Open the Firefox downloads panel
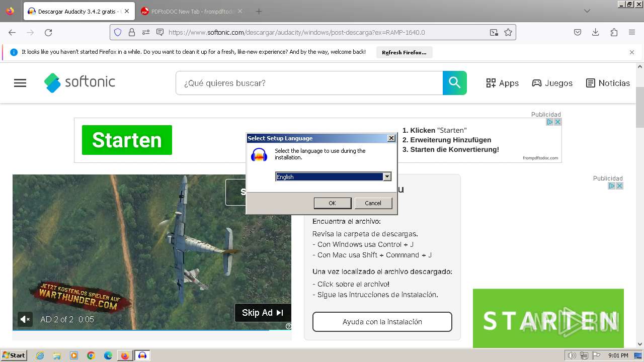The height and width of the screenshot is (362, 644). click(596, 32)
